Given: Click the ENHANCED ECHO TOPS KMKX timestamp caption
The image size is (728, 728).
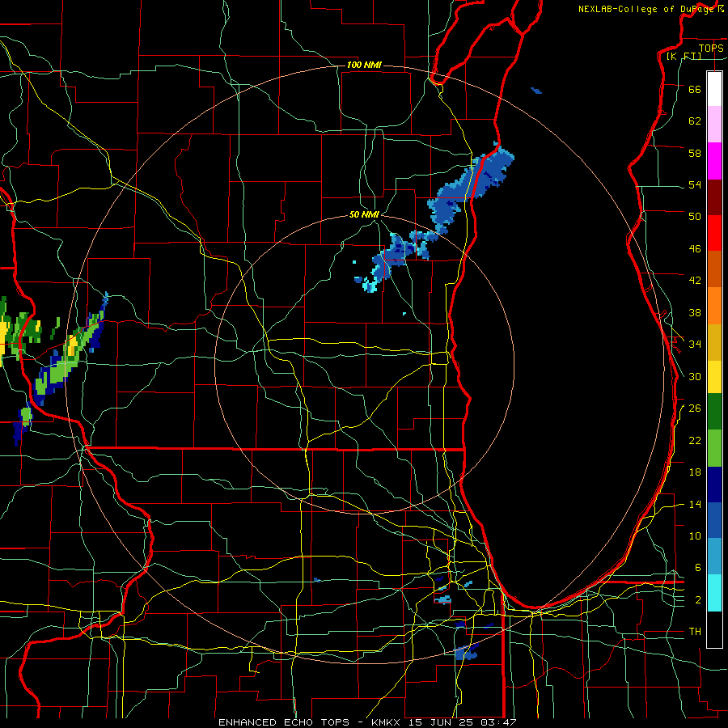Looking at the screenshot, I should (367, 722).
